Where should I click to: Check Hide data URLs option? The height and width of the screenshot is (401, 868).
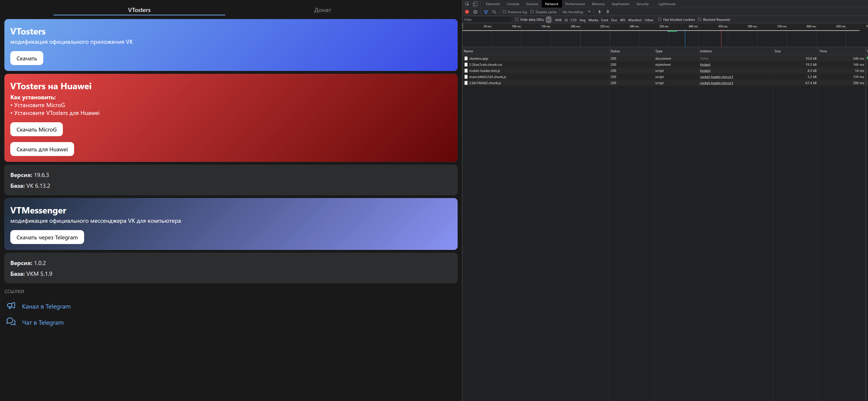tap(517, 19)
